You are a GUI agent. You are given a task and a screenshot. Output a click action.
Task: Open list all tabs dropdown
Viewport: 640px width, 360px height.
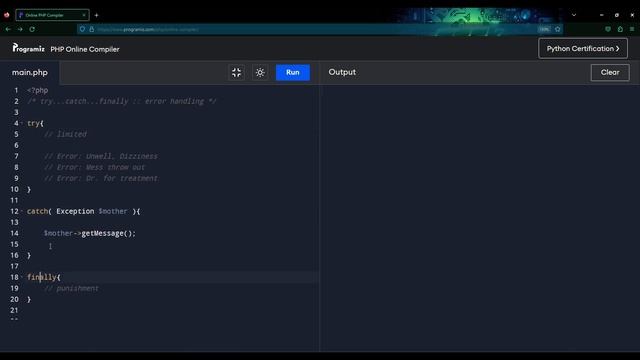click(574, 15)
